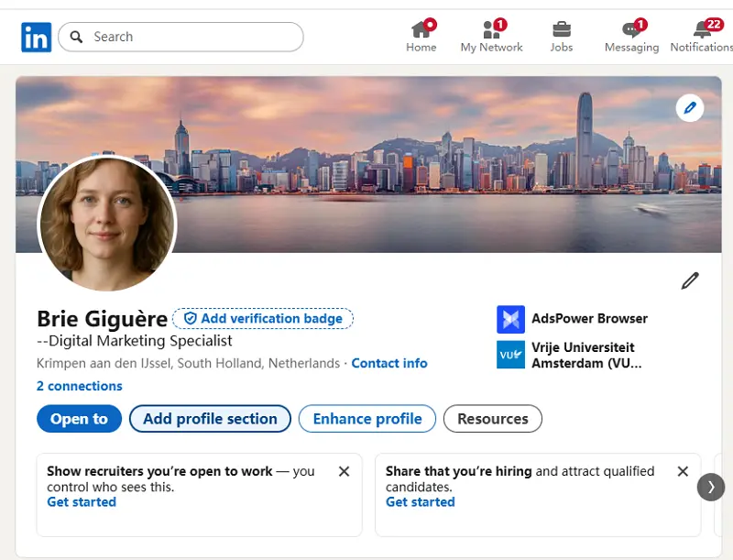The width and height of the screenshot is (733, 560).
Task: Dismiss the hiring suggestion card
Action: 683,471
